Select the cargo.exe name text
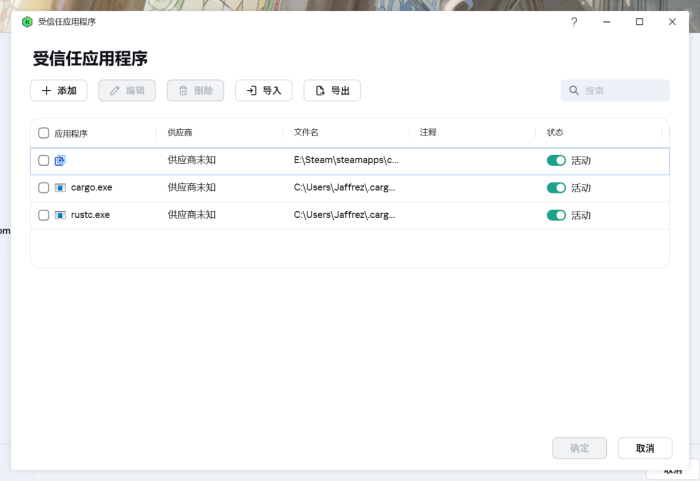The height and width of the screenshot is (481, 700). pos(92,188)
